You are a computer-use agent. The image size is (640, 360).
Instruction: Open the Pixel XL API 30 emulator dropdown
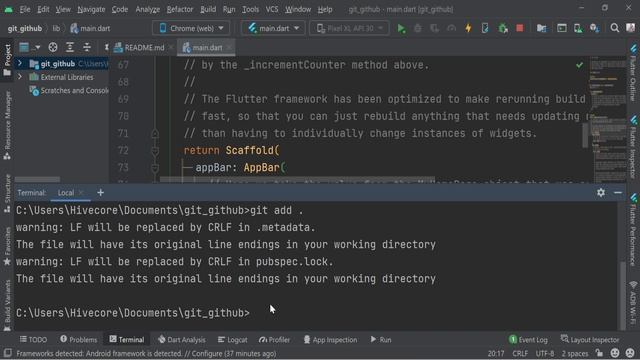point(349,28)
